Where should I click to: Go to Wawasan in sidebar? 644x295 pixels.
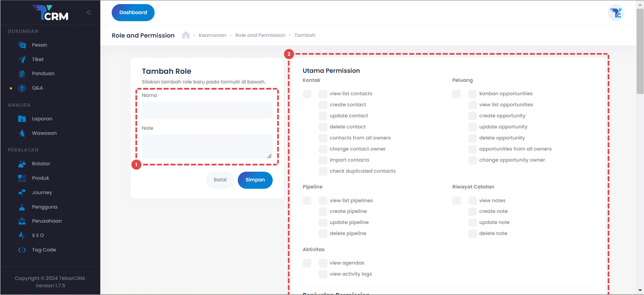pyautogui.click(x=44, y=133)
